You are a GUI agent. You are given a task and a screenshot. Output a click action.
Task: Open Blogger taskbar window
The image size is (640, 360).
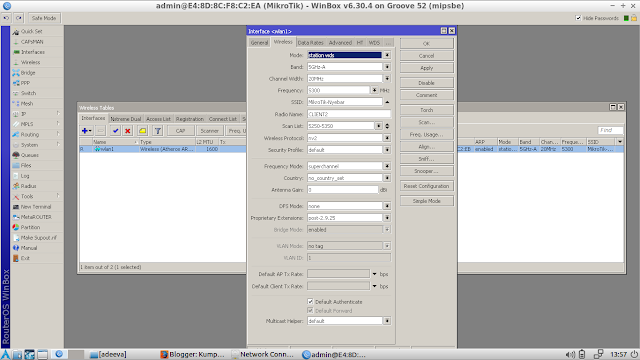[192, 354]
